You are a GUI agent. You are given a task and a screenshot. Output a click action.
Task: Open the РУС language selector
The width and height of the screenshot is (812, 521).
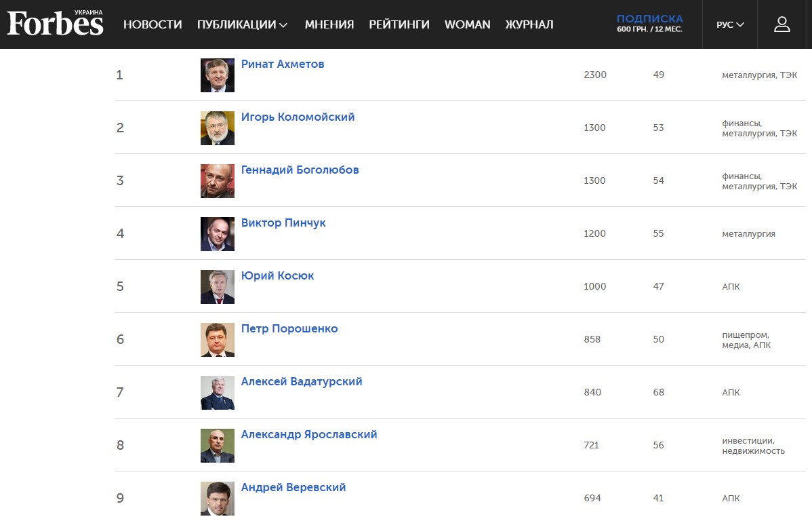[730, 24]
